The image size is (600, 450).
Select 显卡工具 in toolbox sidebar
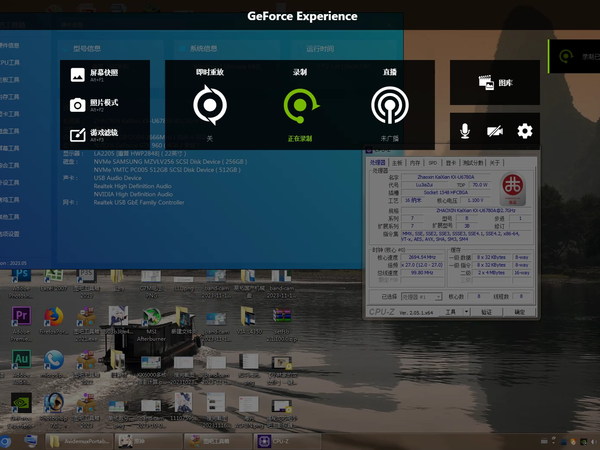click(10, 114)
